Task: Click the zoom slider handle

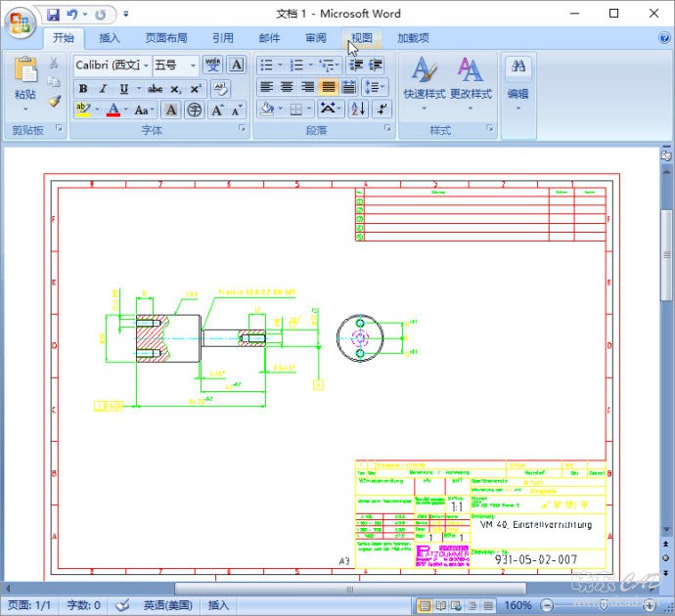Action: point(605,606)
